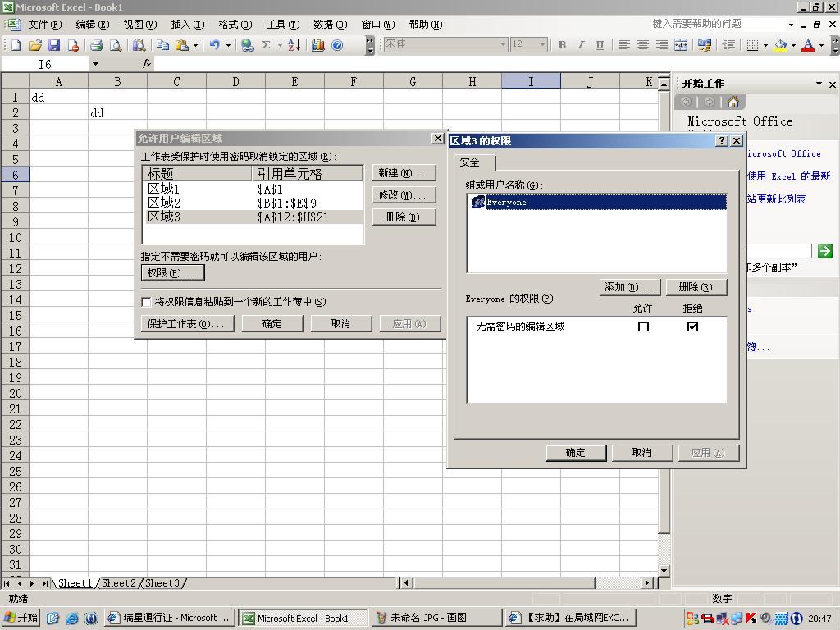Open the 数据 menu
840x630 pixels.
(330, 24)
